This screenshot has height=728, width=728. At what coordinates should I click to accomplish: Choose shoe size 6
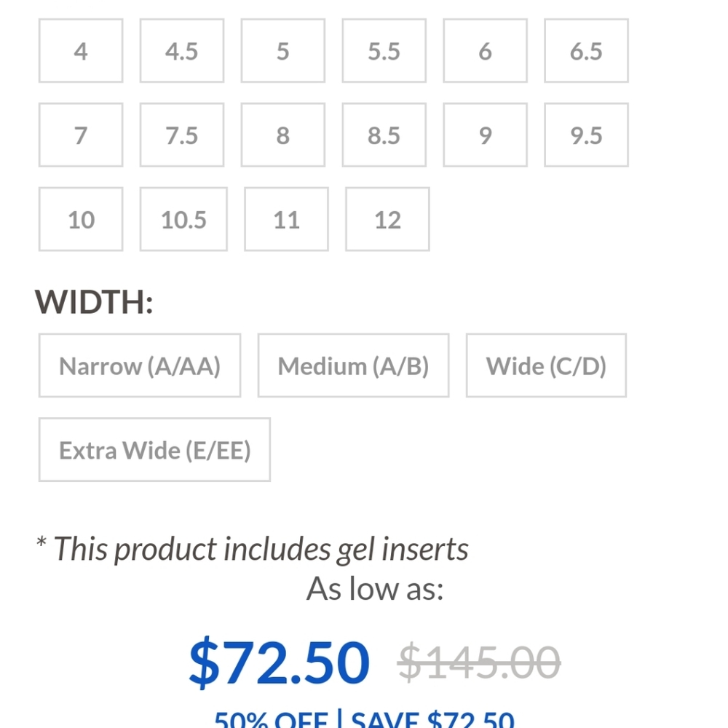tap(485, 51)
